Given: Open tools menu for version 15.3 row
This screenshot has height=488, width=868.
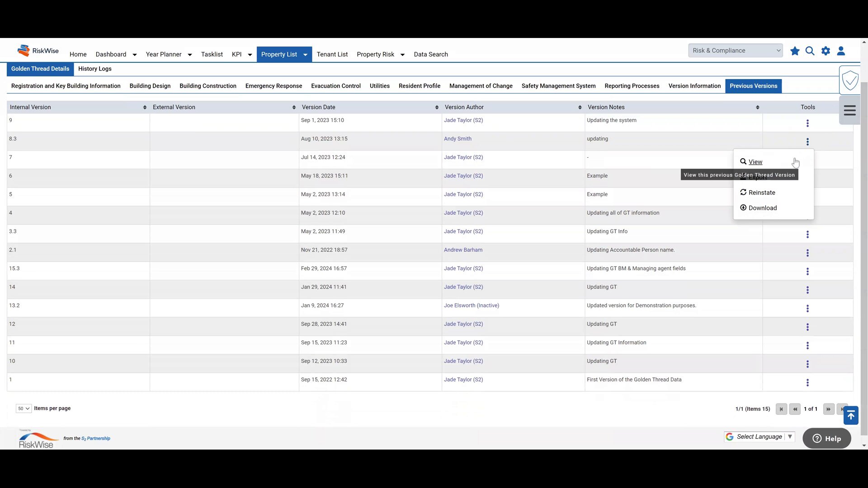Looking at the screenshot, I should click(x=807, y=272).
